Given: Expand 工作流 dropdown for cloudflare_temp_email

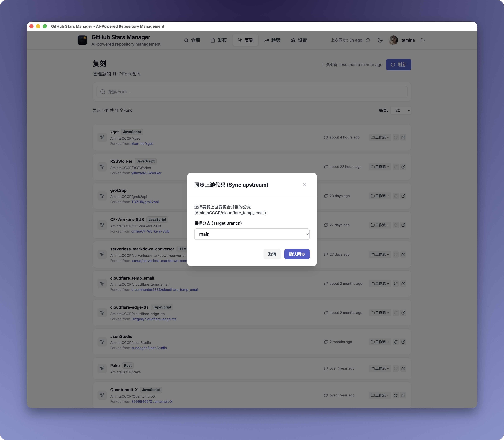Looking at the screenshot, I should point(380,284).
